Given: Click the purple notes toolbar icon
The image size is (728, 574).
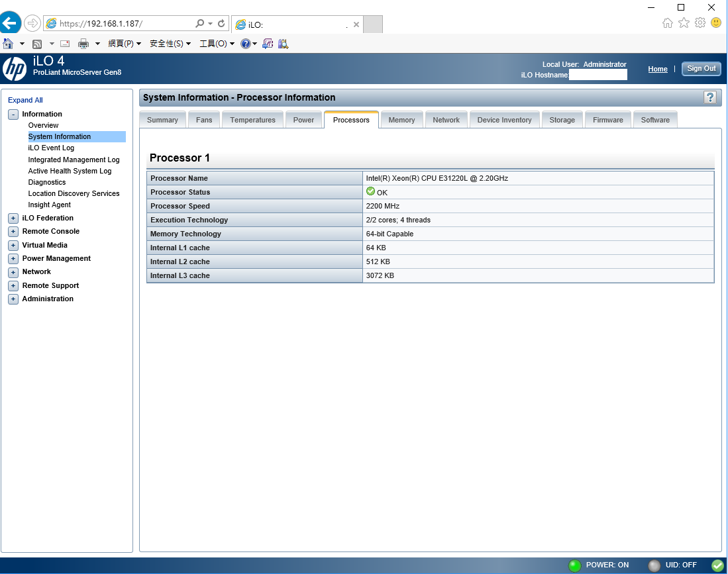Looking at the screenshot, I should [268, 44].
